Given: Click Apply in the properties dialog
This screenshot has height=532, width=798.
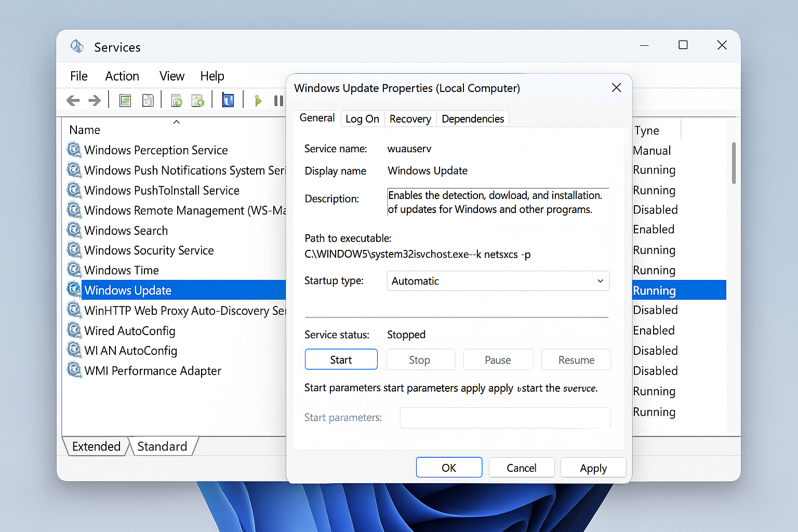Looking at the screenshot, I should tap(593, 468).
